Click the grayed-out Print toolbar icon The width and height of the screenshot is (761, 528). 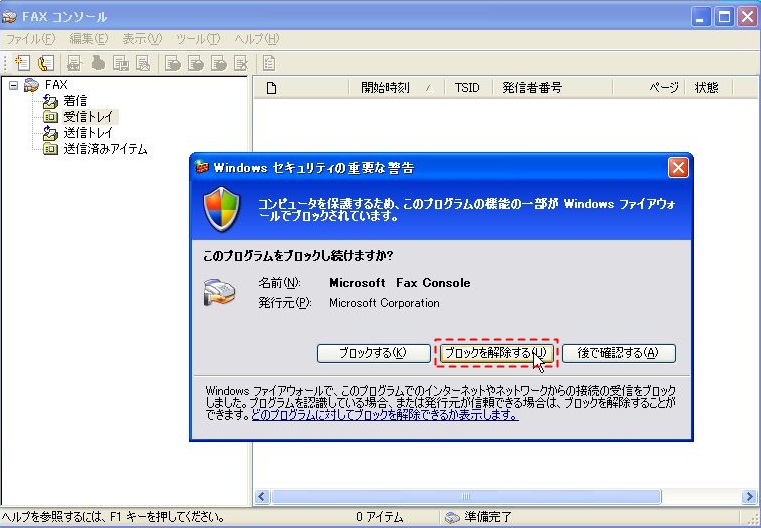99,63
